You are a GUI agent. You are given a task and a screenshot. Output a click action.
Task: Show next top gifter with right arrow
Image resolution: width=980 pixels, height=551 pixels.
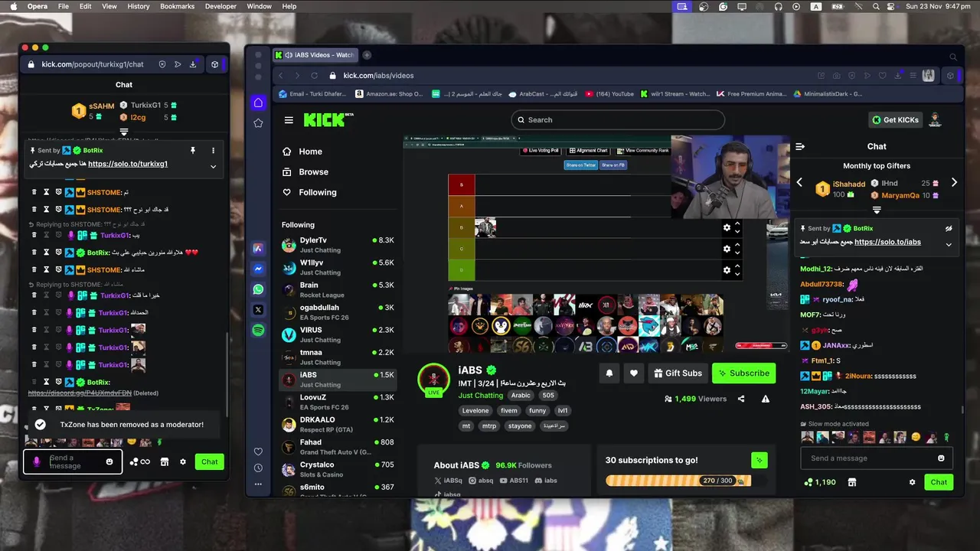[954, 182]
